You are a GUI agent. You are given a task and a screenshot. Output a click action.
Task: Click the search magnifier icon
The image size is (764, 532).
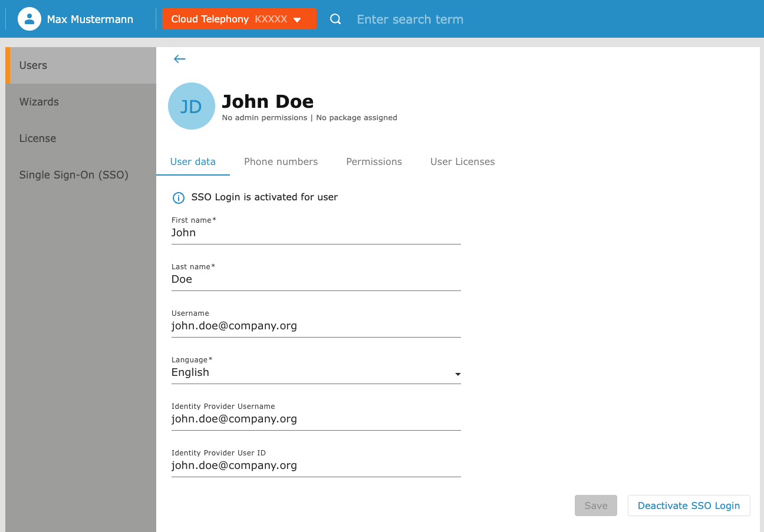click(x=335, y=19)
